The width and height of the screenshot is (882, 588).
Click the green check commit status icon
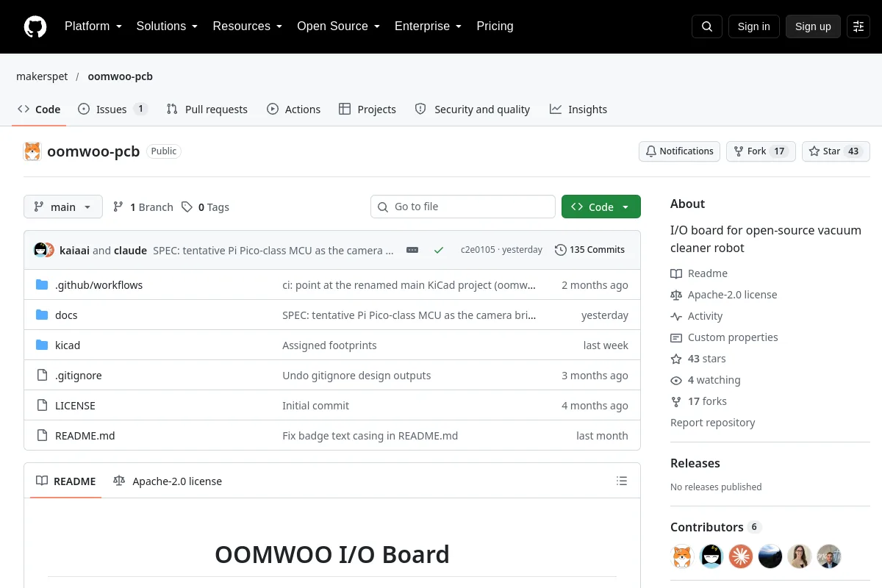[439, 250]
